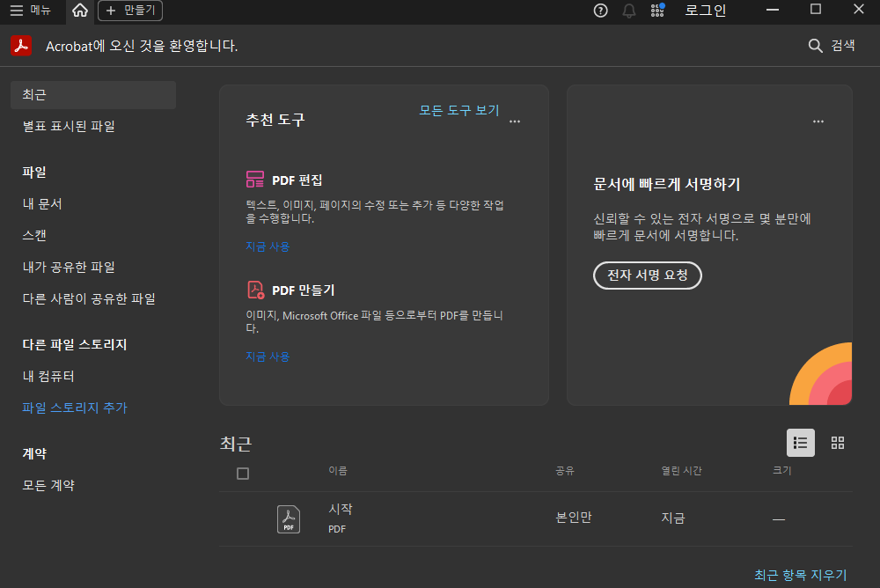Click 모든 도구 보기 link

coord(459,110)
